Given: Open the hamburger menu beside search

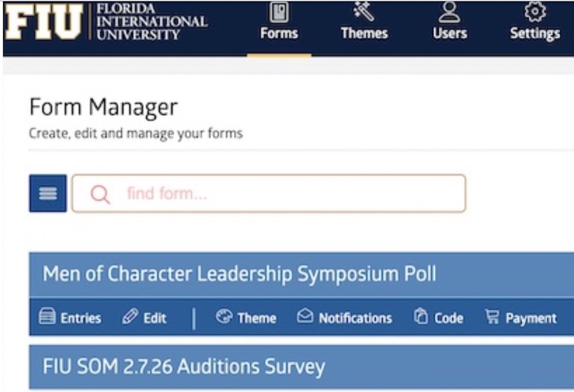Looking at the screenshot, I should click(x=48, y=193).
